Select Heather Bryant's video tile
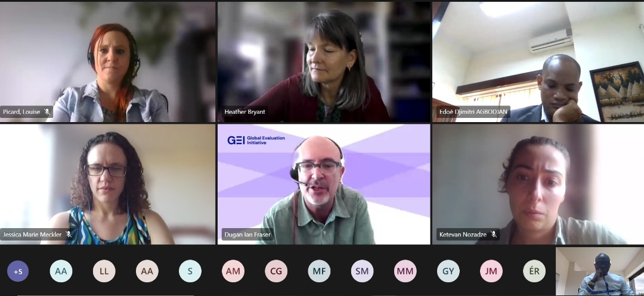 click(324, 62)
